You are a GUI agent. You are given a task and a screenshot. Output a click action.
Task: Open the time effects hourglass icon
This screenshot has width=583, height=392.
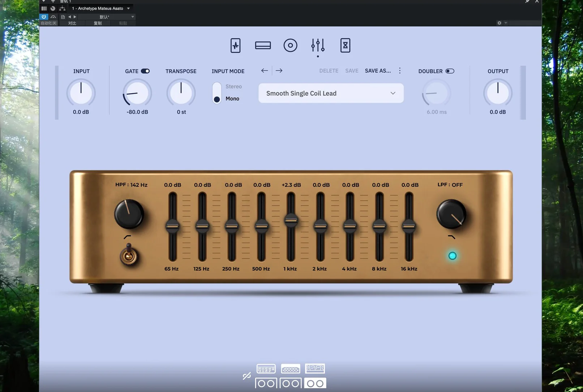tap(345, 46)
